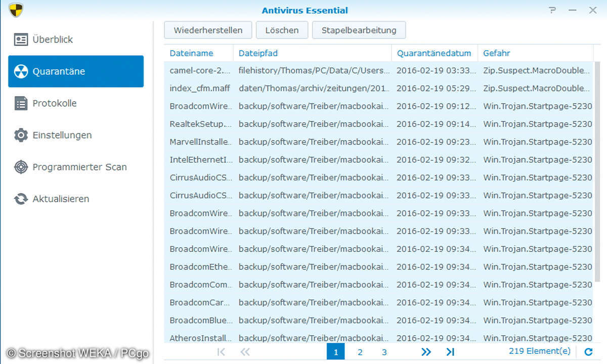
Task: Click date 2016-02-19 03:33 cell
Action: 436,71
